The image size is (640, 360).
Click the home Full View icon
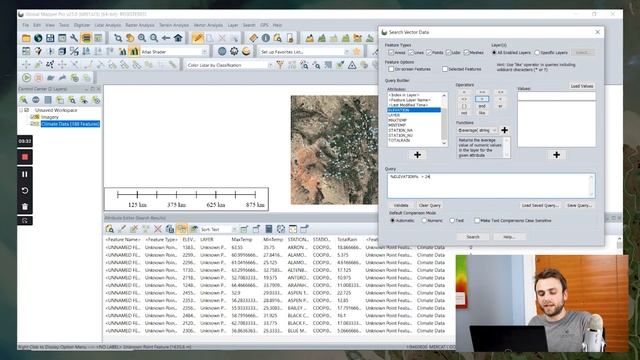(178, 38)
